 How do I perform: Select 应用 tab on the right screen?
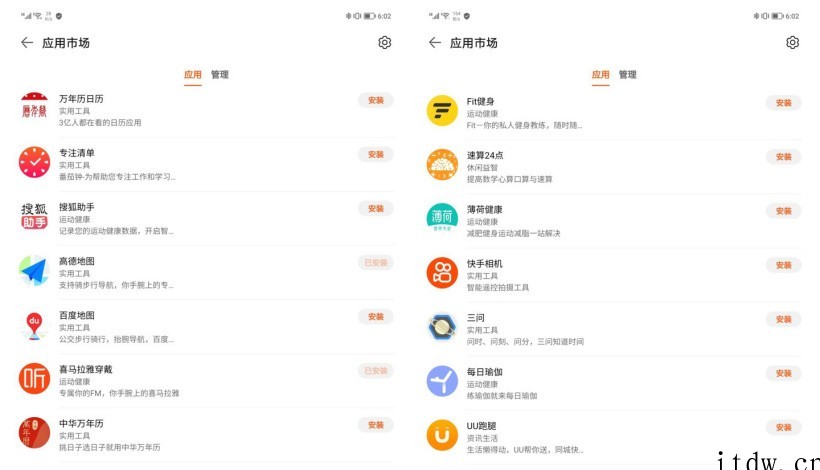tap(600, 75)
